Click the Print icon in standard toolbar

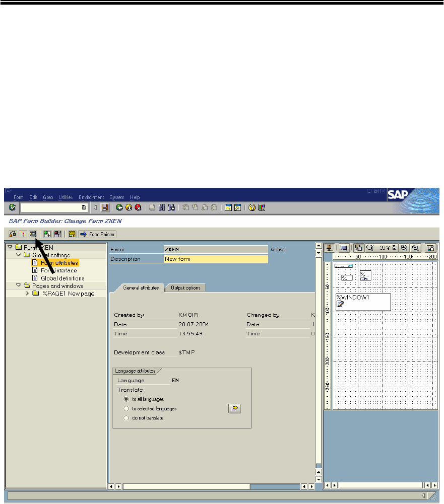point(152,207)
